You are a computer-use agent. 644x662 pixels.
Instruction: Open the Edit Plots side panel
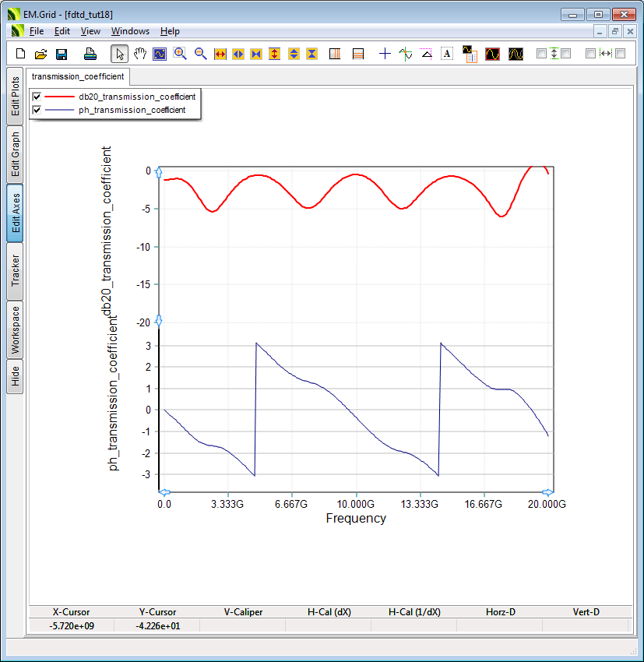pyautogui.click(x=16, y=97)
